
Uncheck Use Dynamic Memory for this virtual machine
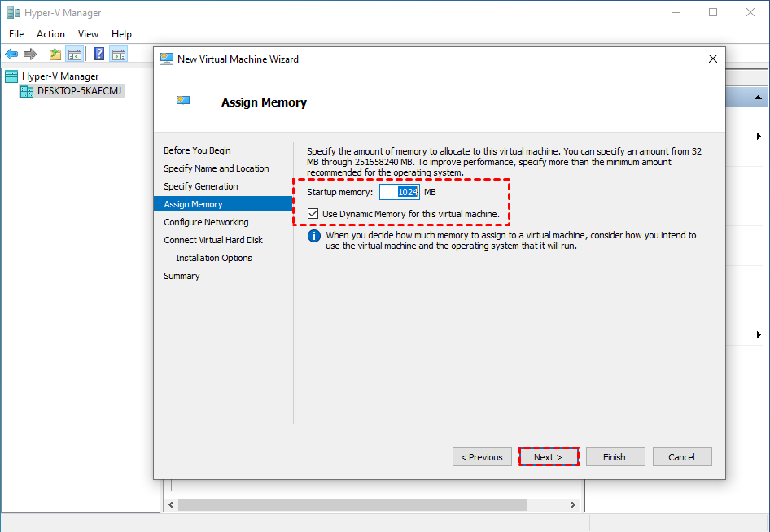coord(313,214)
